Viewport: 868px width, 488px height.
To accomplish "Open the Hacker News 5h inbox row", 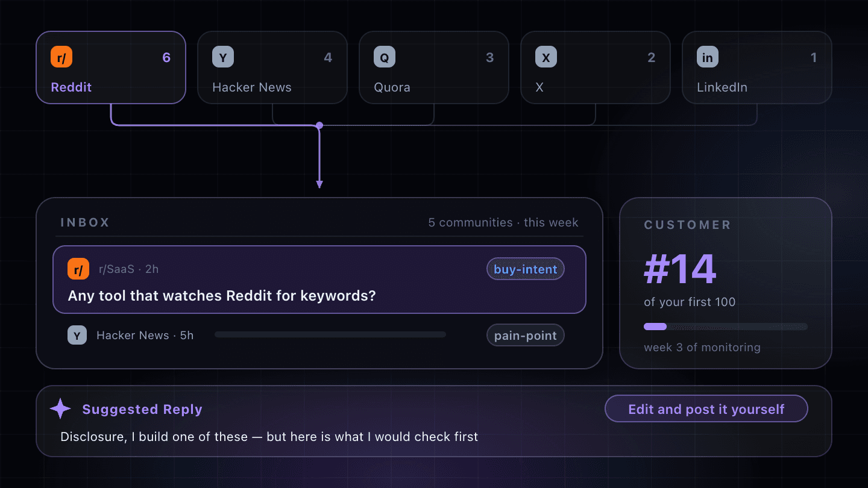I will 319,335.
